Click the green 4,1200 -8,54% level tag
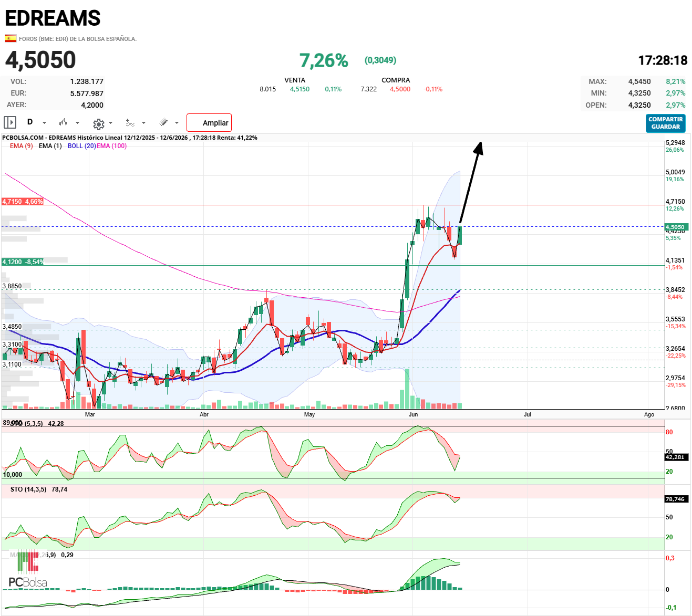 pos(23,262)
